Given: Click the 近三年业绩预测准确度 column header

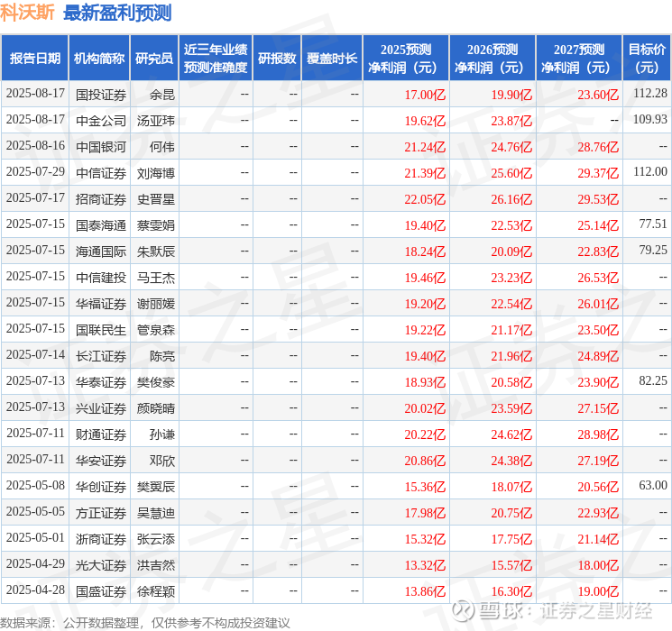Looking at the screenshot, I should click(216, 59).
